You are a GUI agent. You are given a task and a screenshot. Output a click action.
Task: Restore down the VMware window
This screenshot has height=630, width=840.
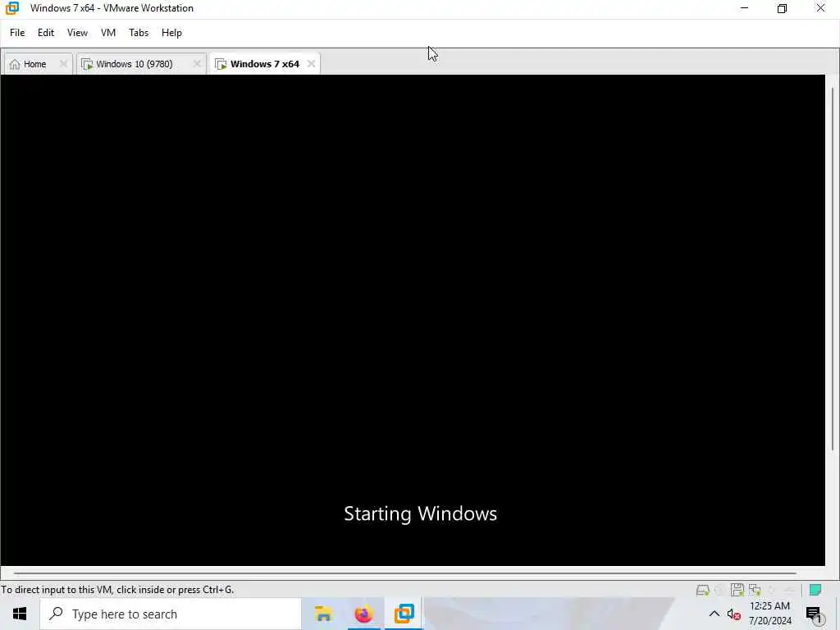pos(782,8)
